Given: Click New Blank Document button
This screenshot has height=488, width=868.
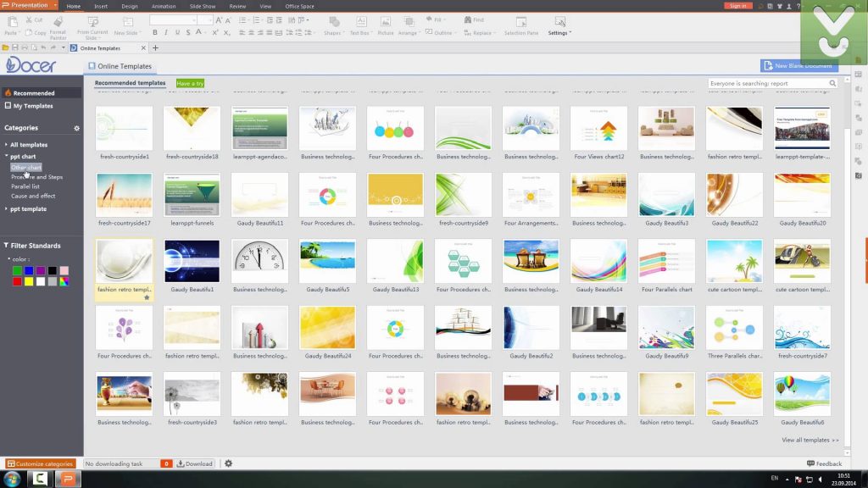Looking at the screenshot, I should click(x=798, y=66).
